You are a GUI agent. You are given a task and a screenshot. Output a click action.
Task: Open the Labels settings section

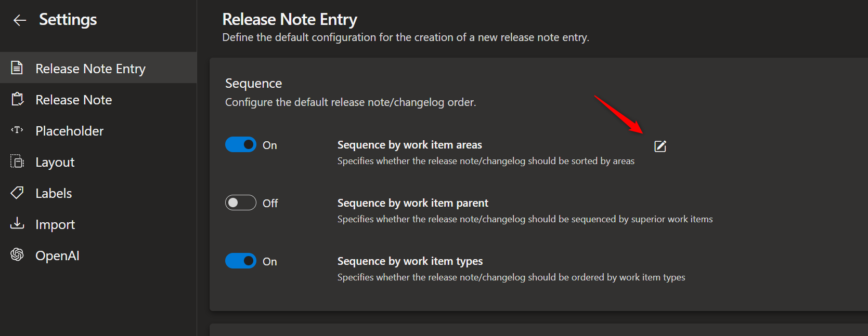(54, 193)
